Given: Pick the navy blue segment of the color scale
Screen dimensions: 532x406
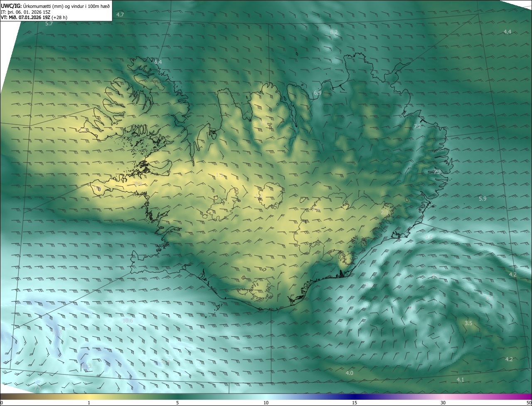Looking at the screenshot, I should point(355,397).
